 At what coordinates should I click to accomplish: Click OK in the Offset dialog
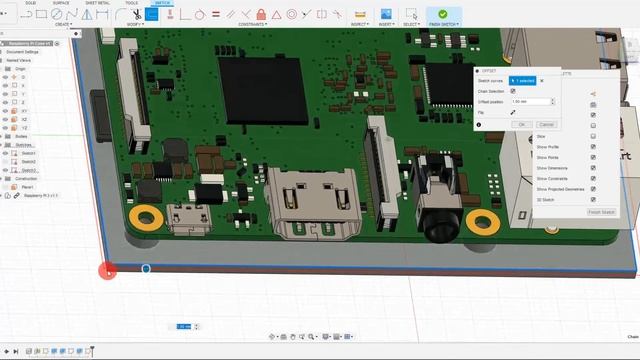click(522, 124)
